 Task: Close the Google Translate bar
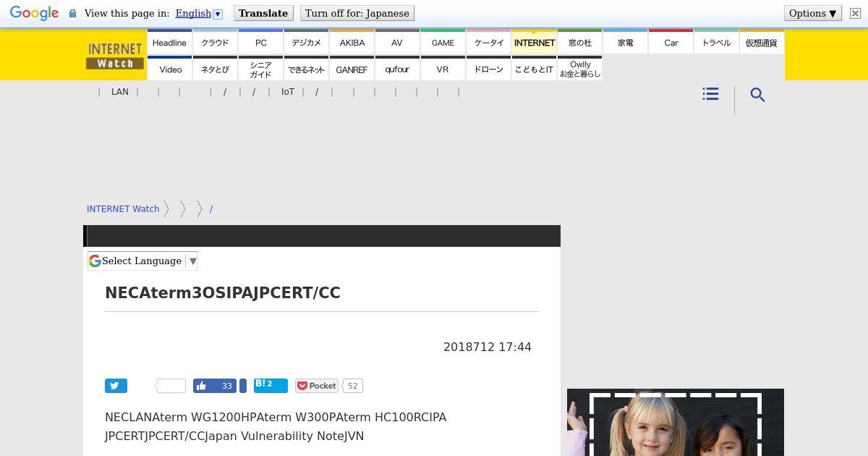(x=855, y=14)
